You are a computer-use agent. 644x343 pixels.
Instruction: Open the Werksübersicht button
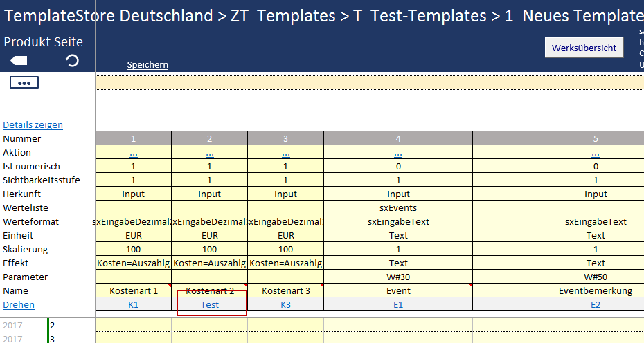584,48
